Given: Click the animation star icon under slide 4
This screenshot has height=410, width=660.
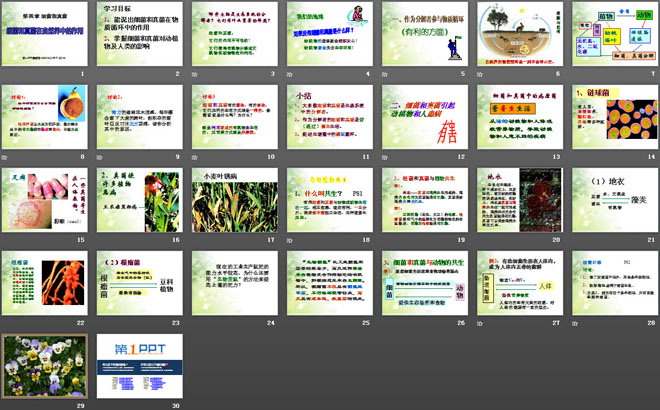Looking at the screenshot, I should (290, 74).
